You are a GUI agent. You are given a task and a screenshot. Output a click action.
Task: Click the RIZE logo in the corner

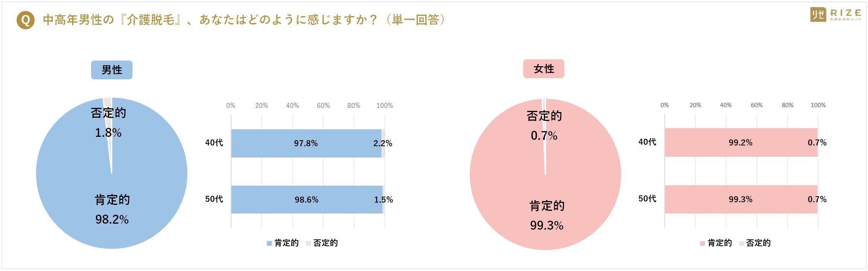click(835, 15)
